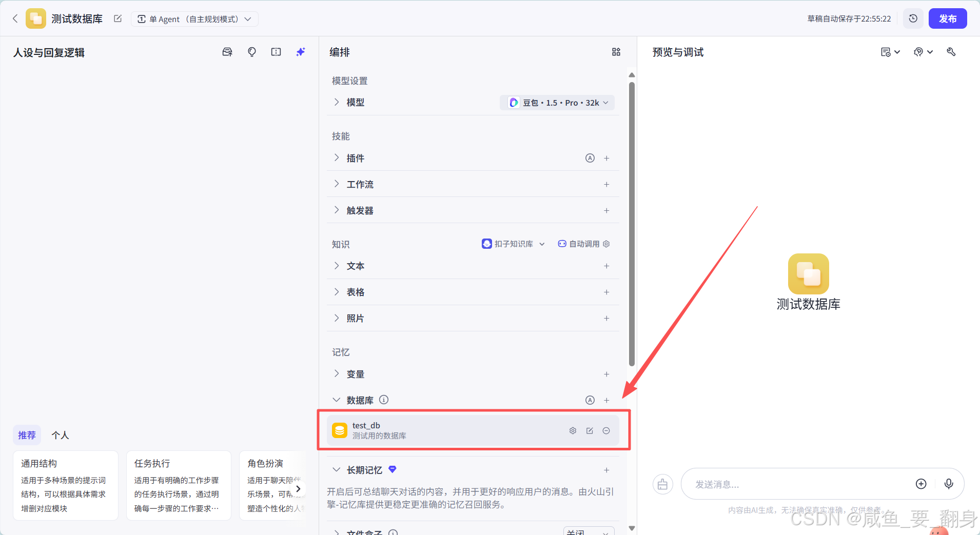Click the microphone voice input icon
This screenshot has height=535, width=980.
pos(949,484)
